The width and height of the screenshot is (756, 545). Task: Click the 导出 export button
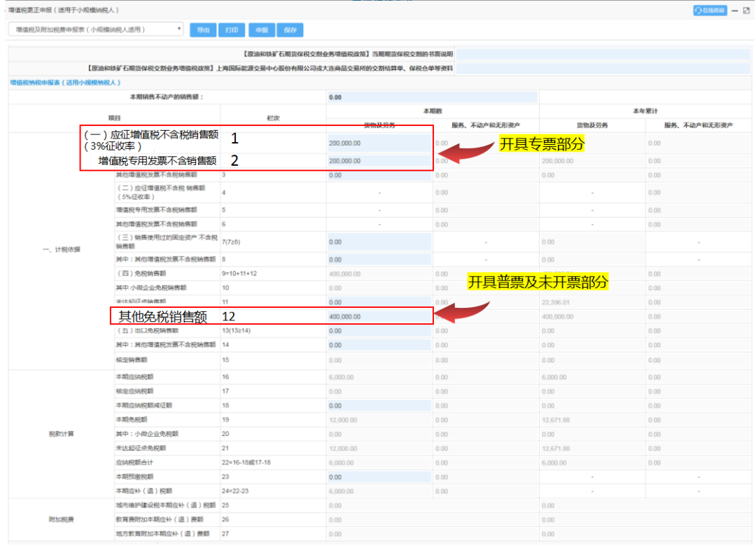pos(203,30)
